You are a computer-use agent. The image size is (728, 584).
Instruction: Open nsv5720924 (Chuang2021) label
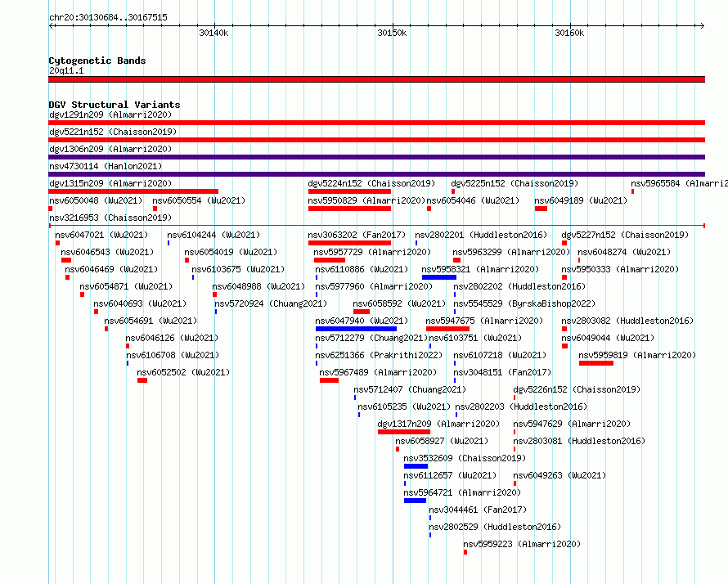[271, 303]
